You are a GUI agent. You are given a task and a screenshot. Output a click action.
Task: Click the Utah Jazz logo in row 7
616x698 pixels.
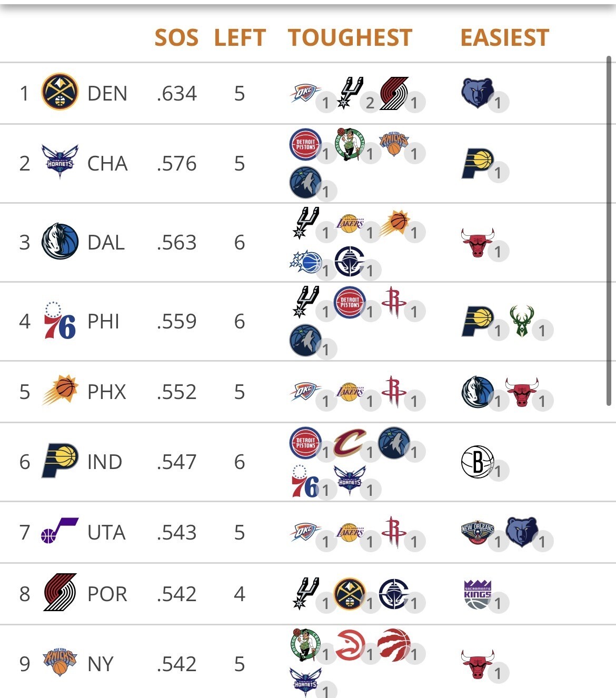[59, 531]
